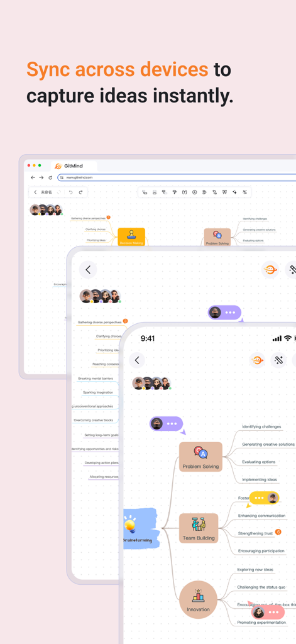Screen dimensions: 296x644
Task: Tap the purple comment bubble on tablet
Action: click(x=224, y=313)
